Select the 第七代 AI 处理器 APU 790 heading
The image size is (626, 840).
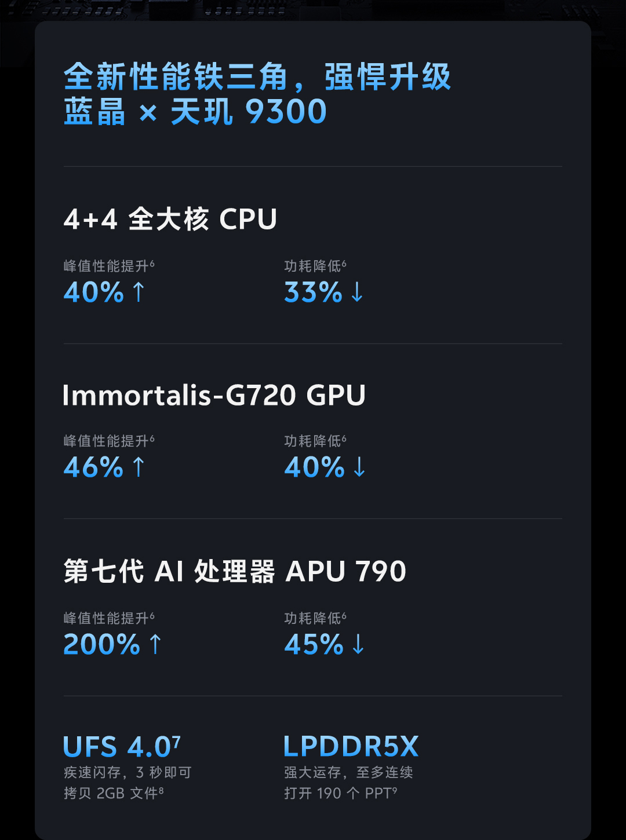coord(235,572)
